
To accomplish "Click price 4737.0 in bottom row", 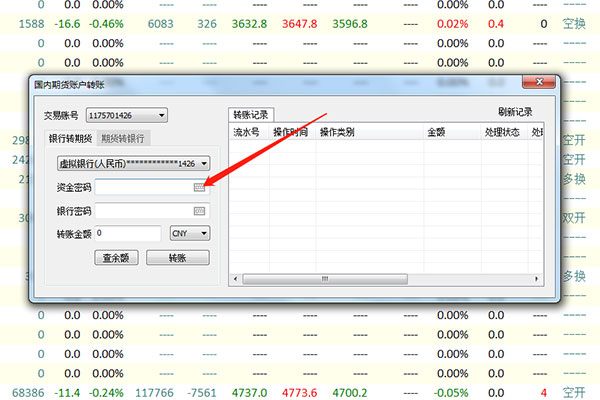I will 249,393.
